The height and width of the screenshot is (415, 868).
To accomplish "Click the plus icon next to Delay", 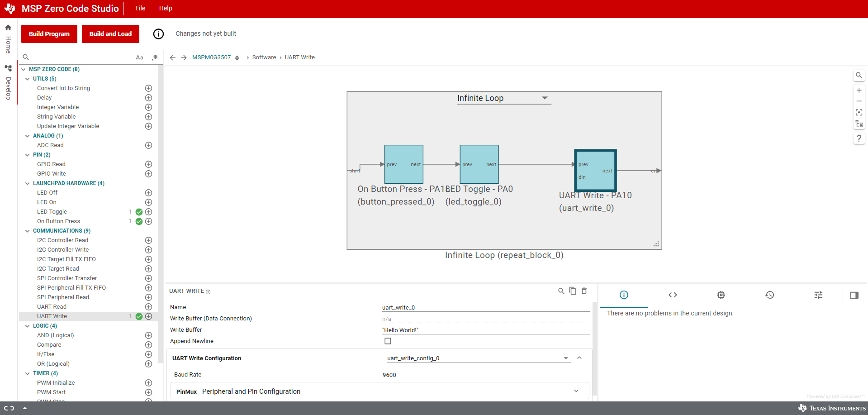I will [x=148, y=98].
